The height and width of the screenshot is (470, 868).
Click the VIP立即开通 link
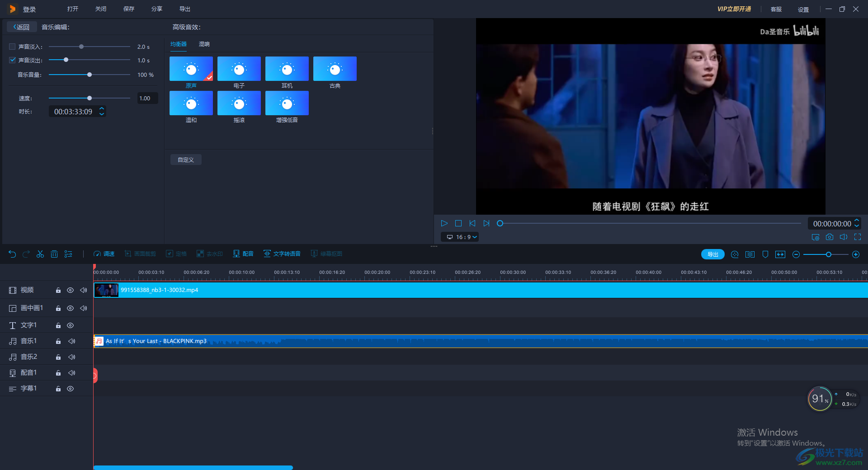pyautogui.click(x=734, y=9)
